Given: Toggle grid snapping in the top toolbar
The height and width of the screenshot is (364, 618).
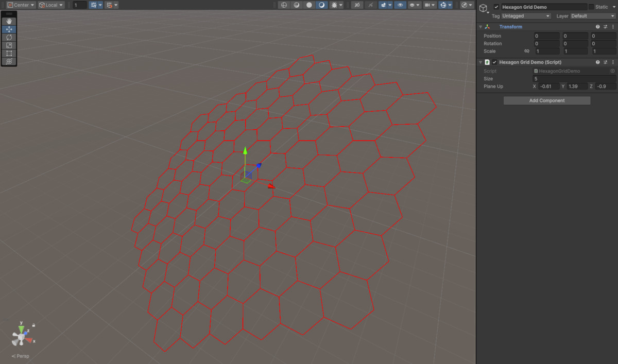Looking at the screenshot, I should click(x=108, y=5).
